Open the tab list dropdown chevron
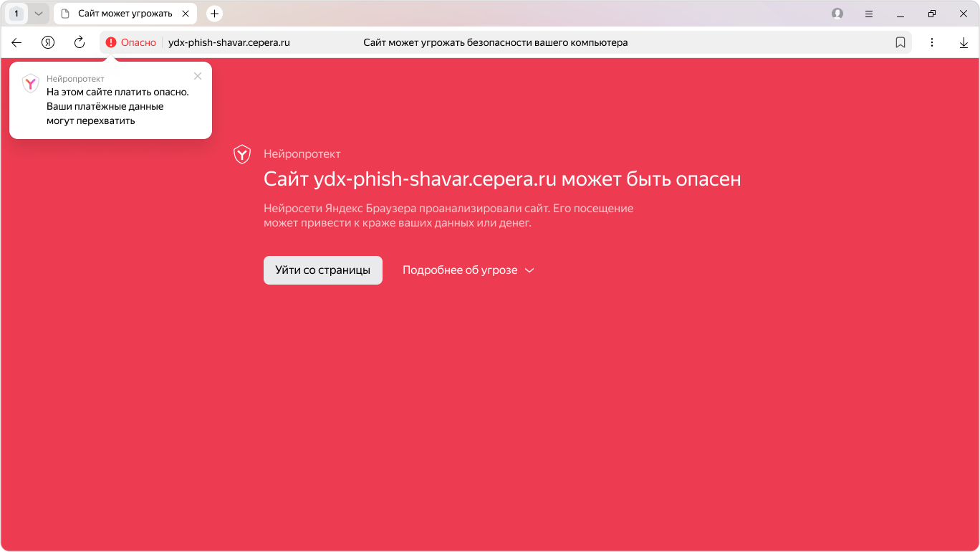Viewport: 980px width, 552px height. tap(39, 14)
